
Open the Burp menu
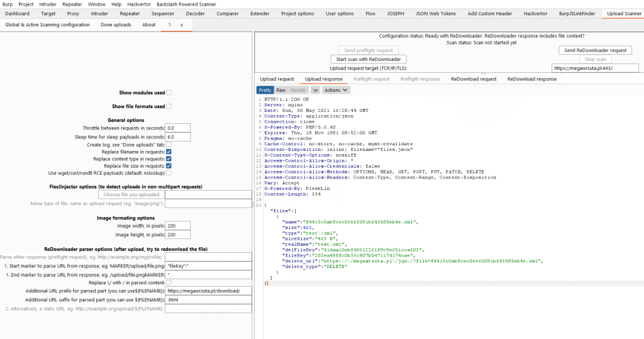click(x=8, y=4)
